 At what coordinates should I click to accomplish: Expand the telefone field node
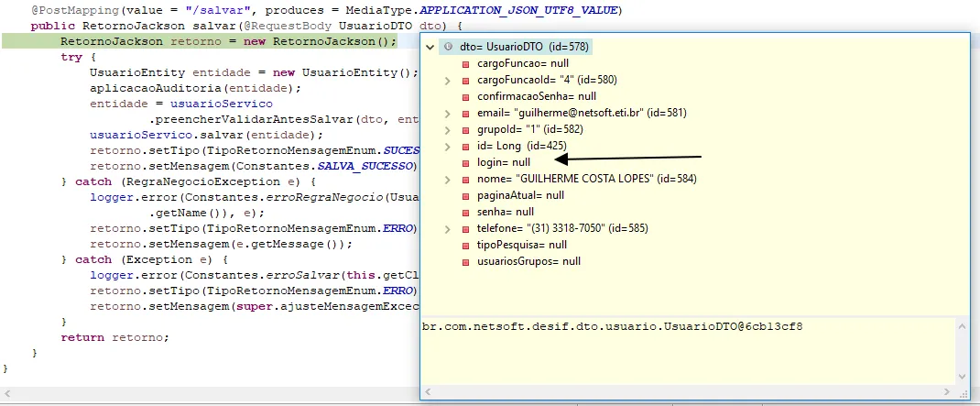[447, 229]
